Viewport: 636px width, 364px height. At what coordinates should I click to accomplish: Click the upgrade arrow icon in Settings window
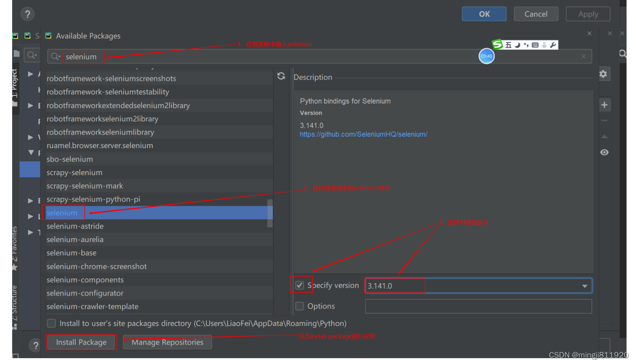(x=604, y=136)
